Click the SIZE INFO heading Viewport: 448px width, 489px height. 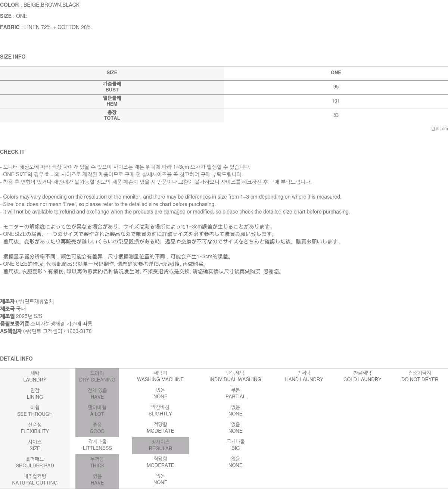(x=13, y=57)
